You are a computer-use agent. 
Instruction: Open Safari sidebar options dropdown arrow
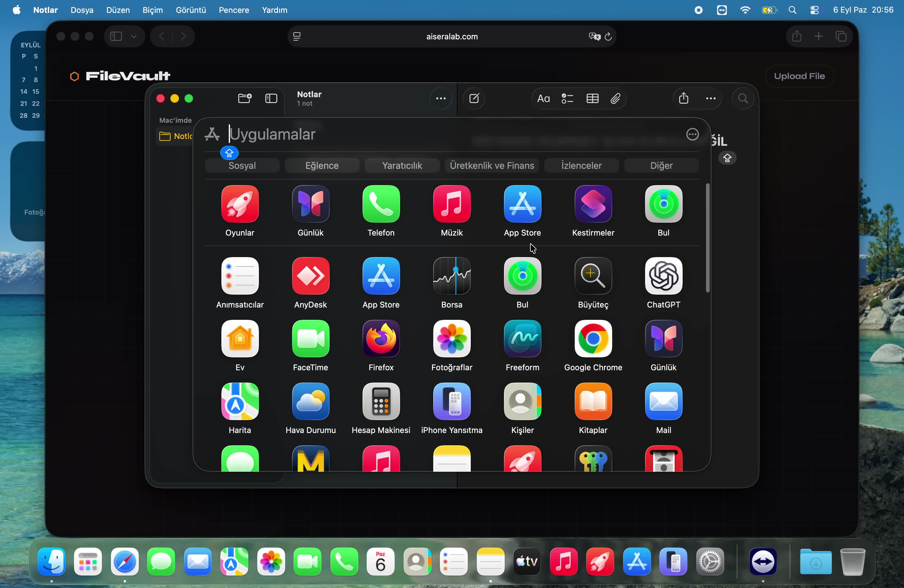[134, 37]
